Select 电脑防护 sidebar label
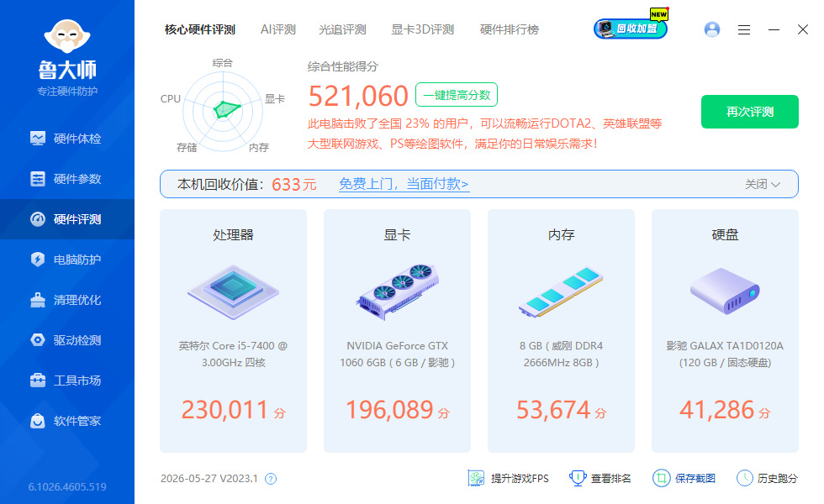This screenshot has height=504, width=824. point(77,260)
